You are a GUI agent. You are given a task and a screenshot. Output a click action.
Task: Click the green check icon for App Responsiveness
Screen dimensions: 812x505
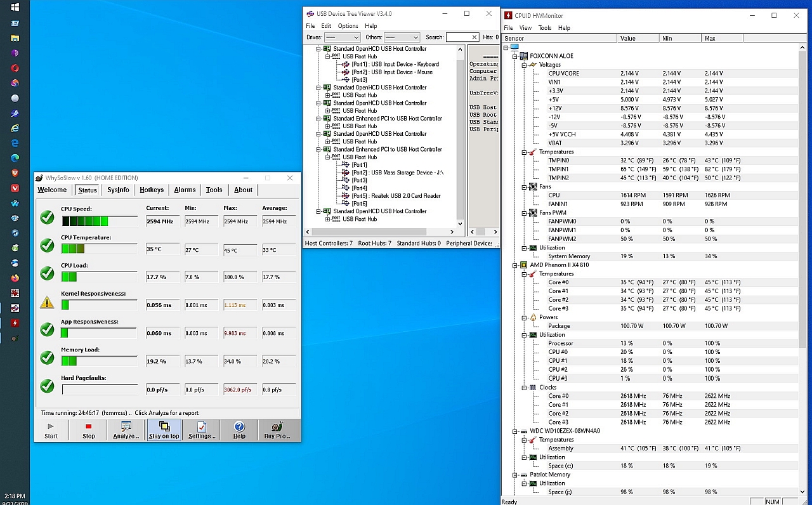tap(47, 330)
